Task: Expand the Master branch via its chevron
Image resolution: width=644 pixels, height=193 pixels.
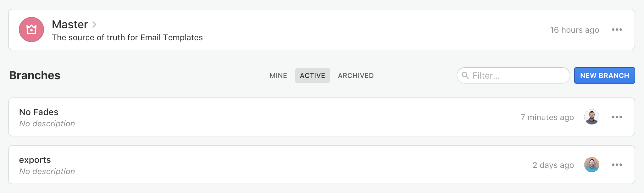Action: [x=94, y=25]
